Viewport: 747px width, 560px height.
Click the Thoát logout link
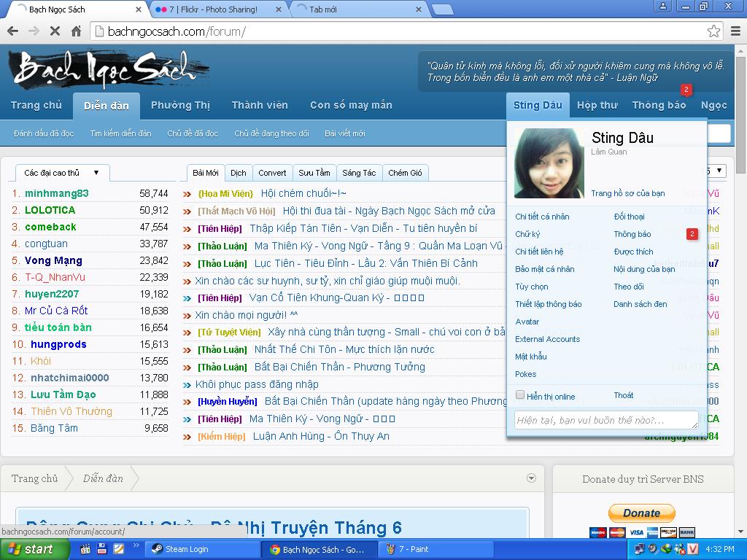click(623, 395)
